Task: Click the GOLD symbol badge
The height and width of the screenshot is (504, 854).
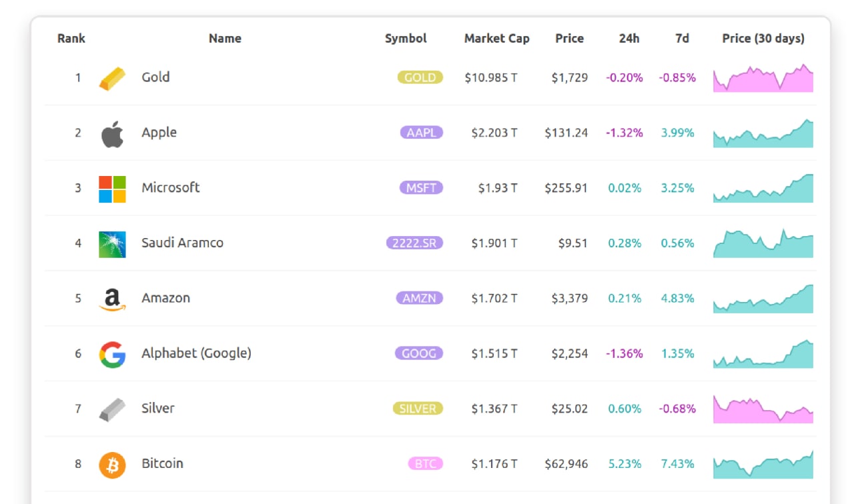Action: click(x=420, y=77)
